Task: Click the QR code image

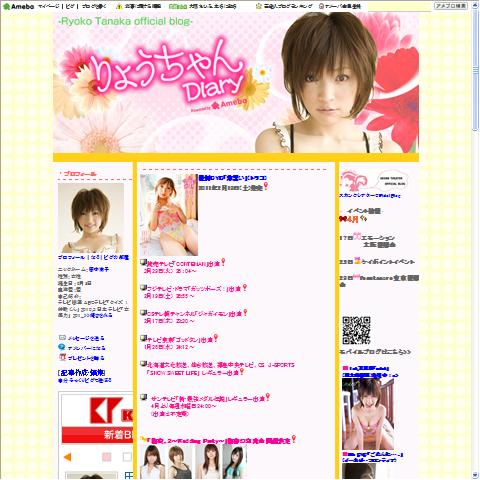Action: click(356, 330)
